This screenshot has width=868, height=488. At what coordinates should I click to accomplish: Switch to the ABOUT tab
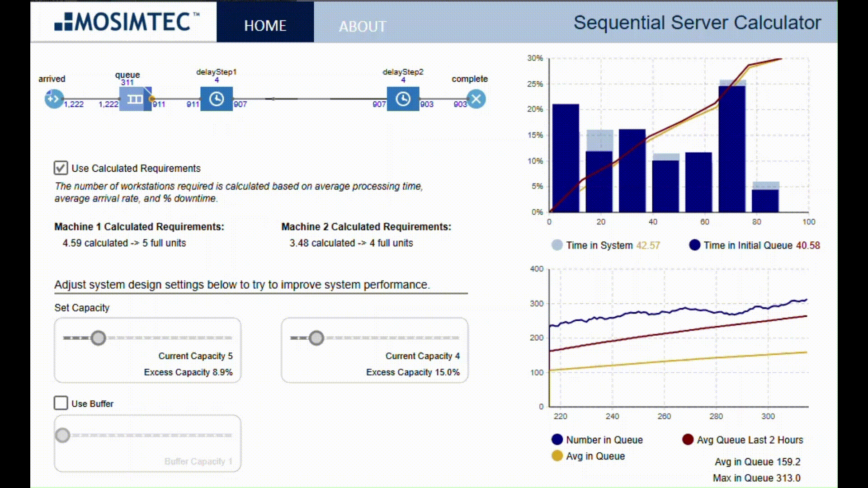363,27
